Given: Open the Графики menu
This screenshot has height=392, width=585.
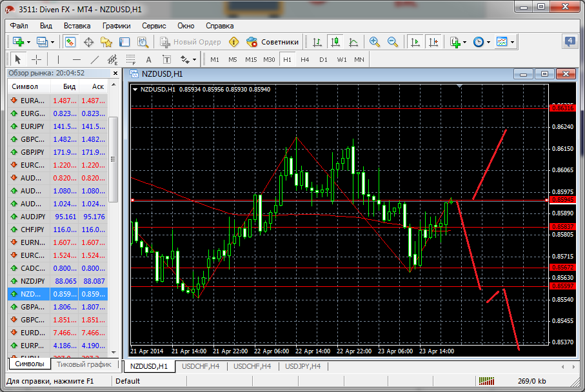Looking at the screenshot, I should pos(116,26).
